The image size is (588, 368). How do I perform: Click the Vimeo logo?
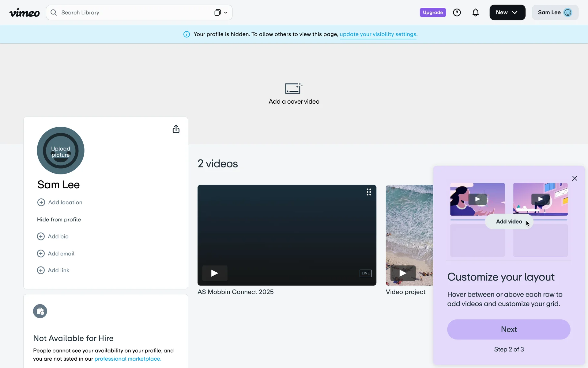[x=24, y=13]
